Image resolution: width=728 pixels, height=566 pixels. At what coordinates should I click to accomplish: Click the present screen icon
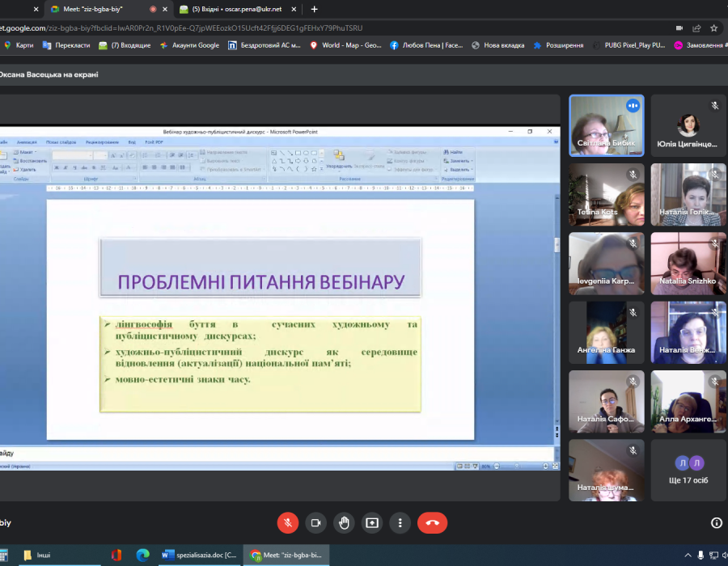[x=372, y=522]
